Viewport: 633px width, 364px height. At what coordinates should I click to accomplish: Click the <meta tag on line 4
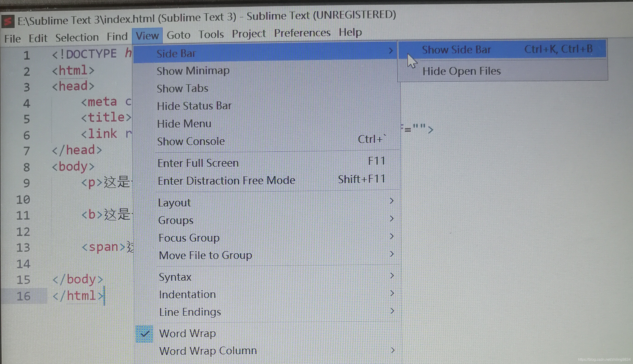(x=99, y=102)
